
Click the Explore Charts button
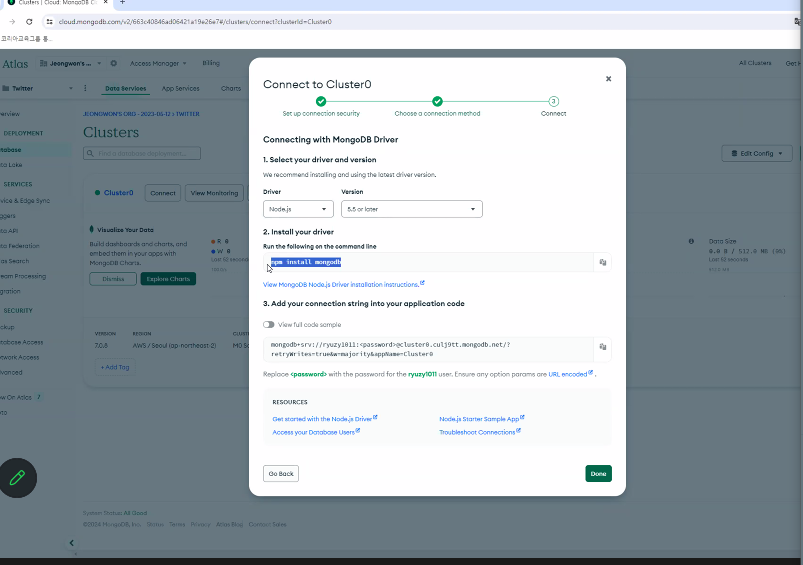click(x=168, y=279)
